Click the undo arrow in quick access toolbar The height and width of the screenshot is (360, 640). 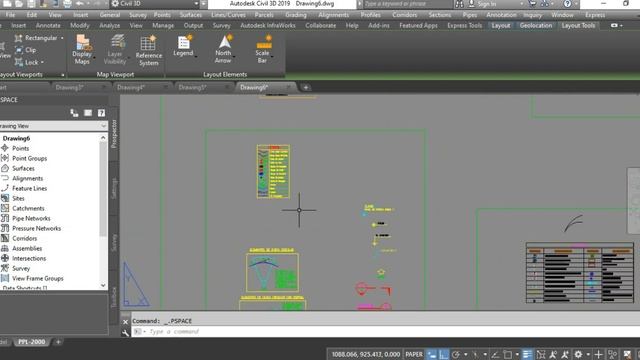(80, 4)
